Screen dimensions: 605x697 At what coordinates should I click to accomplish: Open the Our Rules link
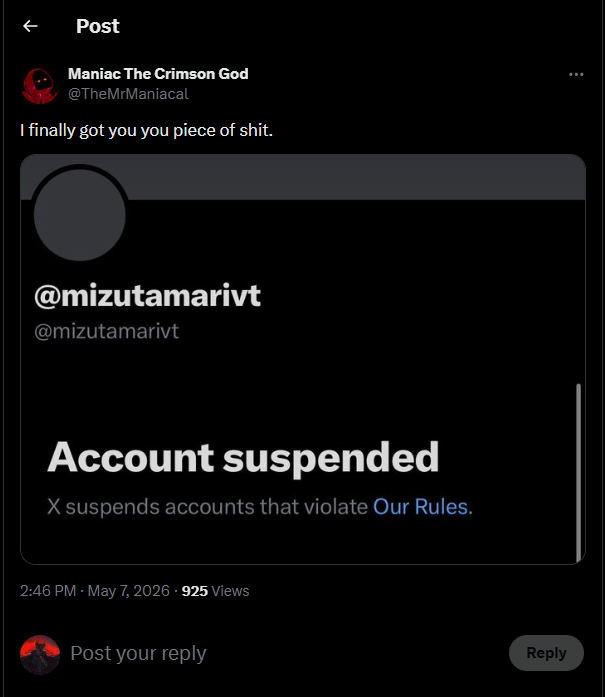tap(420, 507)
